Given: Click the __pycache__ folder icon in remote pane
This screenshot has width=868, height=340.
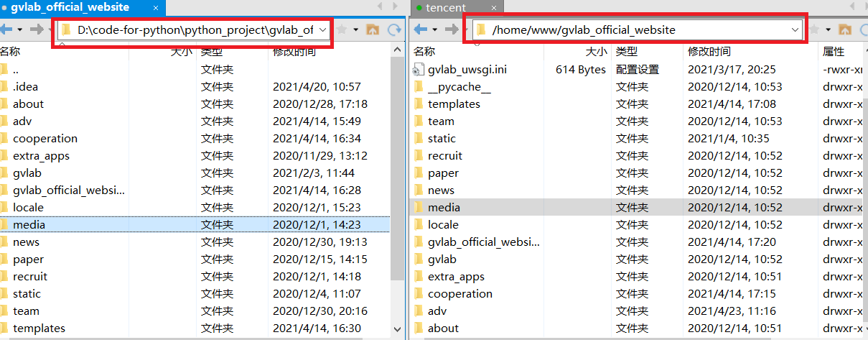Looking at the screenshot, I should tap(419, 86).
